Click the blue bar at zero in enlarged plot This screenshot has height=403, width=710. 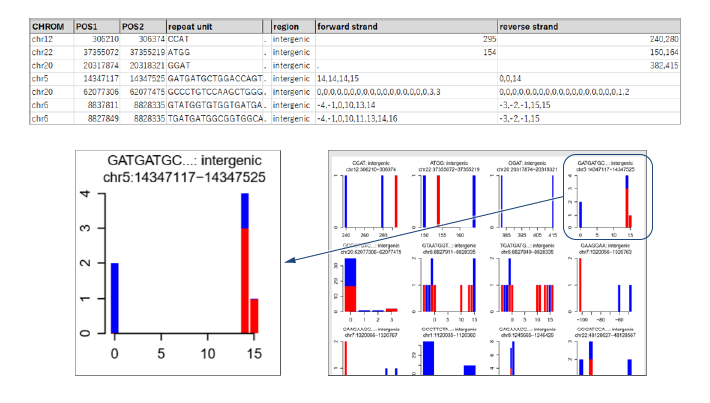[x=115, y=300]
